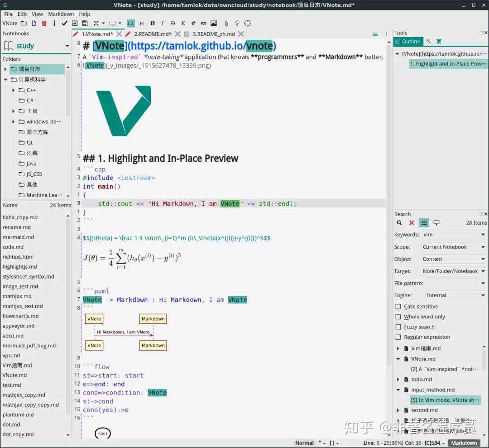Click the heading 'H' formatting icon
This screenshot has height=448, width=489.
coord(142,23)
